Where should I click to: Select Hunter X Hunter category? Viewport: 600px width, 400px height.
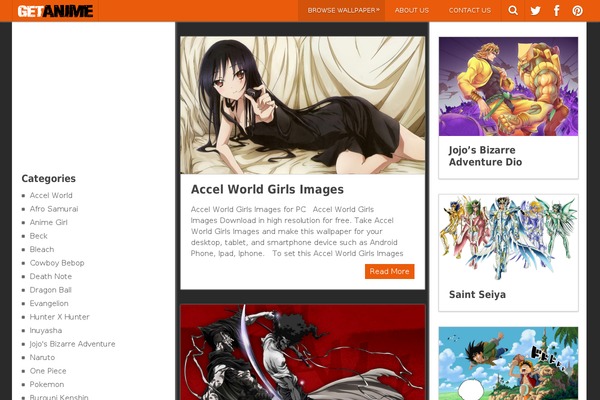pyautogui.click(x=60, y=317)
